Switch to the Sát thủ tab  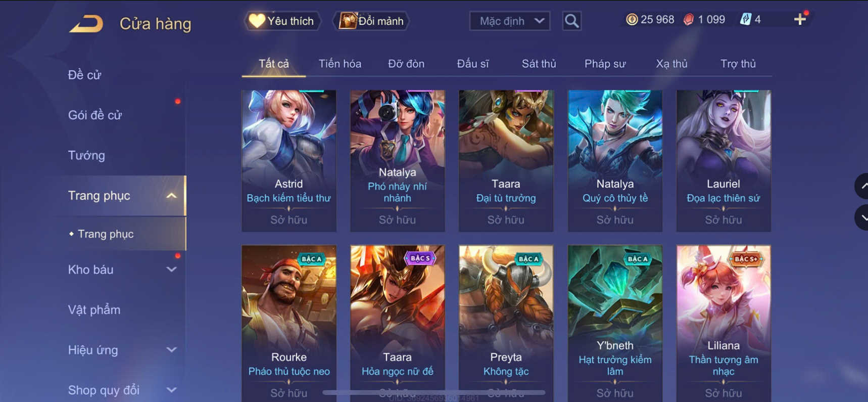point(539,64)
